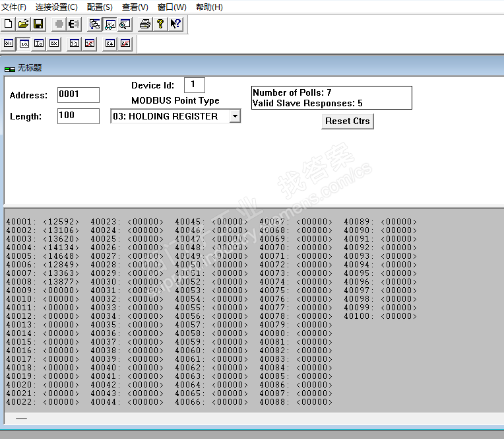Toggle Show Traffic magnifier icon

(125, 24)
